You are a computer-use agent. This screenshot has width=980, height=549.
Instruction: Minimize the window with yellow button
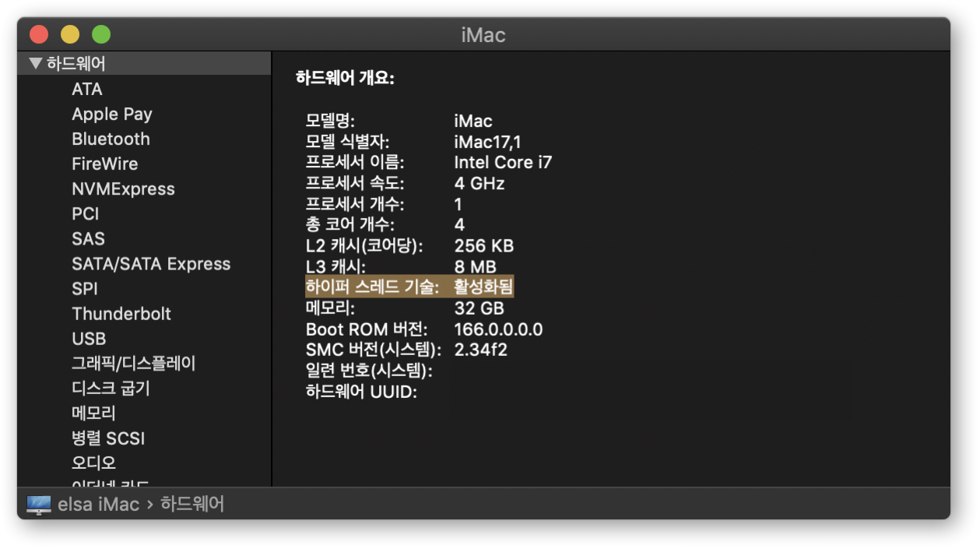tap(70, 34)
